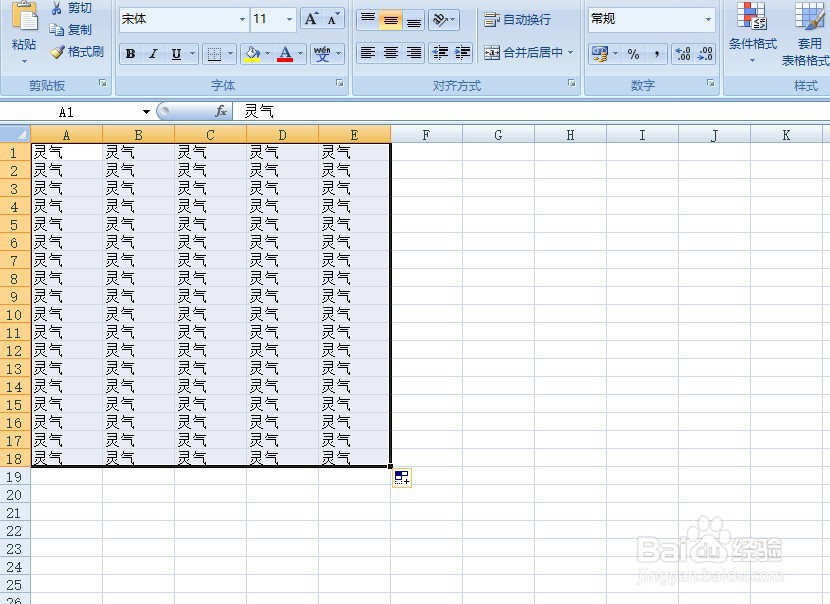The width and height of the screenshot is (830, 604).
Task: Open font size dropdown showing 11
Action: pos(289,20)
